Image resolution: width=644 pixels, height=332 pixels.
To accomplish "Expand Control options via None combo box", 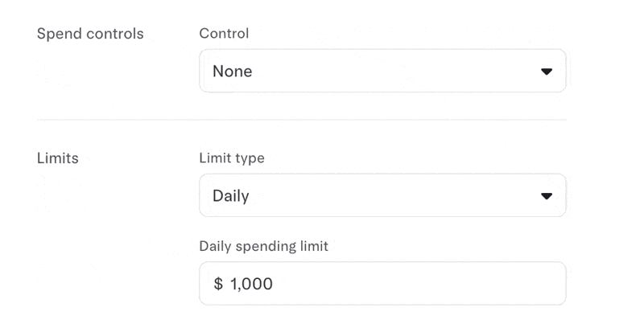I will (382, 71).
